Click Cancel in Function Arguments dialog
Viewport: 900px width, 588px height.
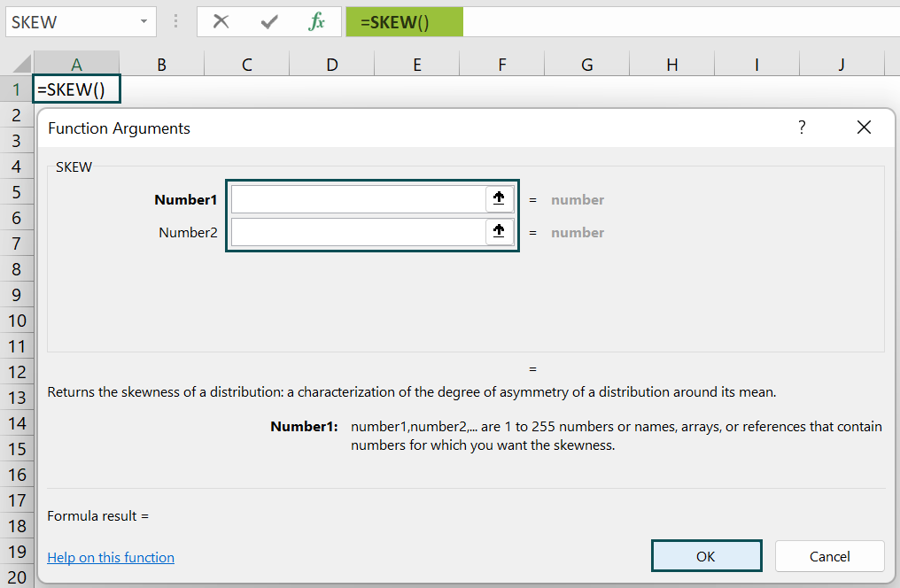pyautogui.click(x=829, y=556)
